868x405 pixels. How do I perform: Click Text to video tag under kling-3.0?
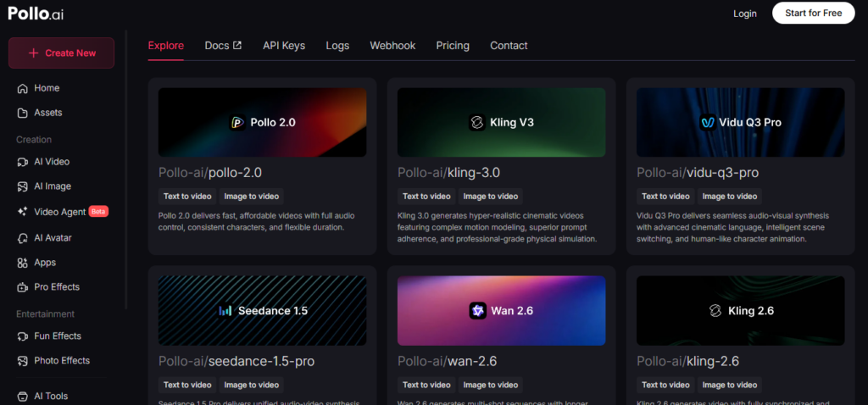[426, 197]
